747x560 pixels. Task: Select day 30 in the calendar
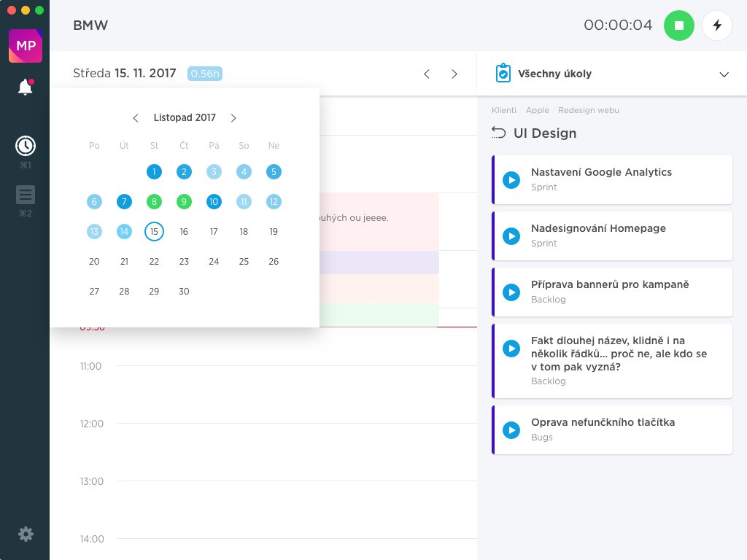pos(184,292)
